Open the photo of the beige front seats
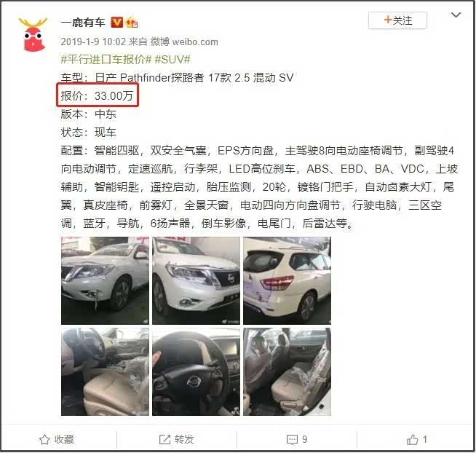The height and width of the screenshot is (453, 476). [x=105, y=371]
